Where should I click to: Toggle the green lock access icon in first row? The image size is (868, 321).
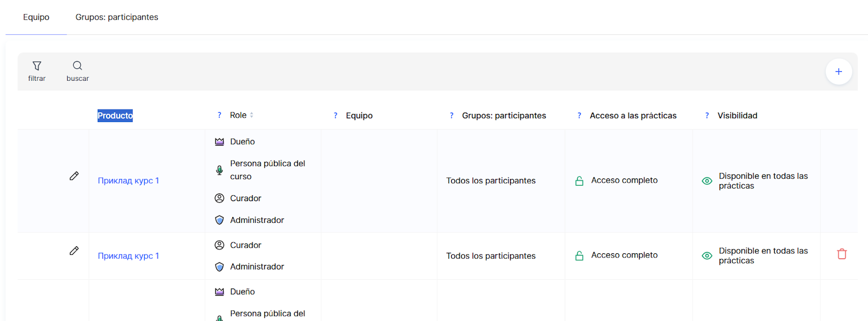(x=579, y=181)
